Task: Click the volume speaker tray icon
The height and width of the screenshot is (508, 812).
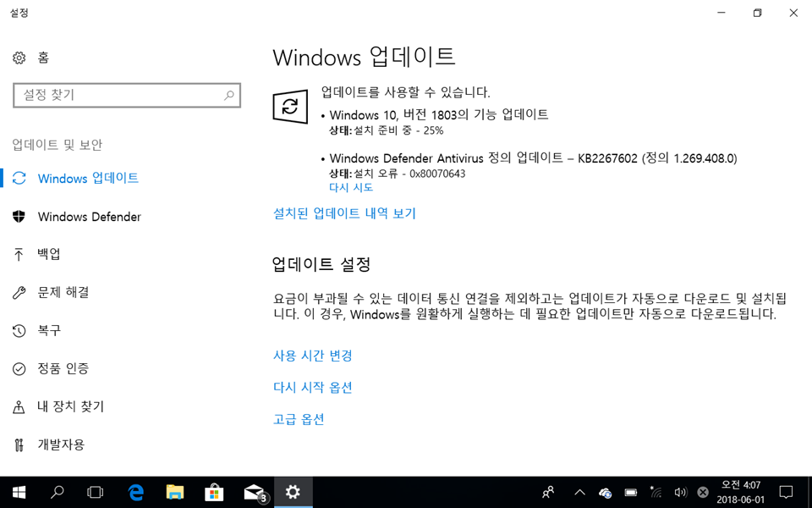Action: pyautogui.click(x=680, y=493)
